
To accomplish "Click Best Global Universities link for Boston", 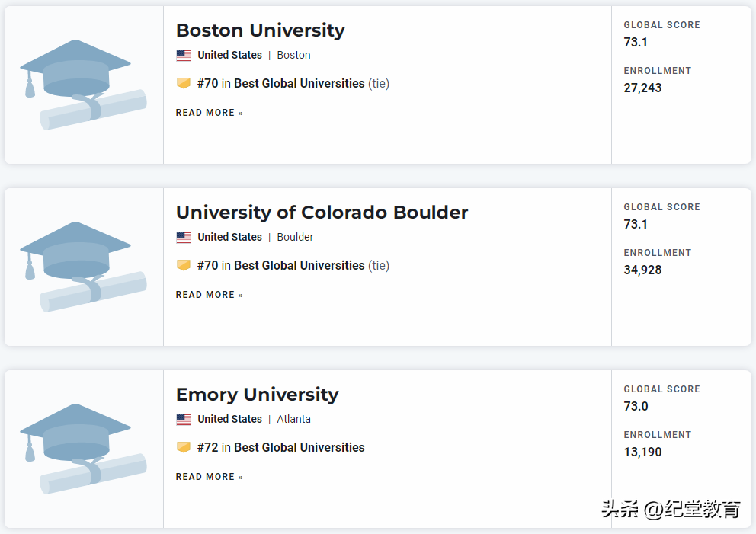I will click(x=299, y=83).
